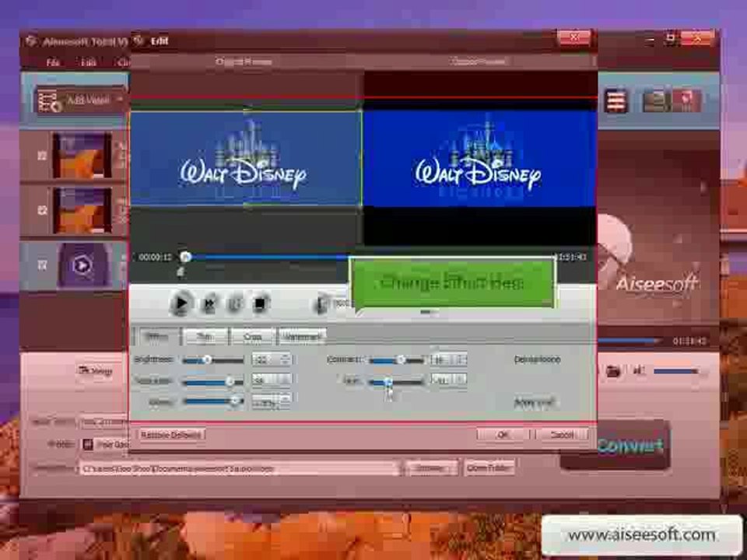Toggle checkbox of second video in list

coord(42,210)
